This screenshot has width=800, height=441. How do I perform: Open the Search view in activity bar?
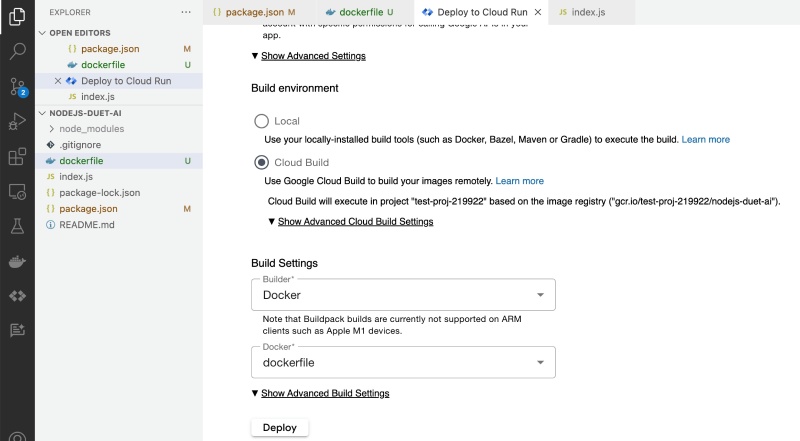point(17,51)
